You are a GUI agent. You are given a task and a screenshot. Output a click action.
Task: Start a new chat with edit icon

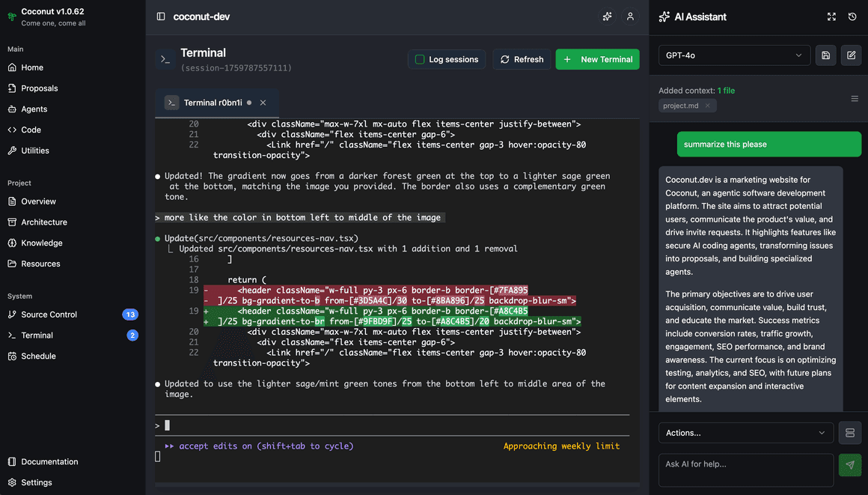(x=851, y=55)
